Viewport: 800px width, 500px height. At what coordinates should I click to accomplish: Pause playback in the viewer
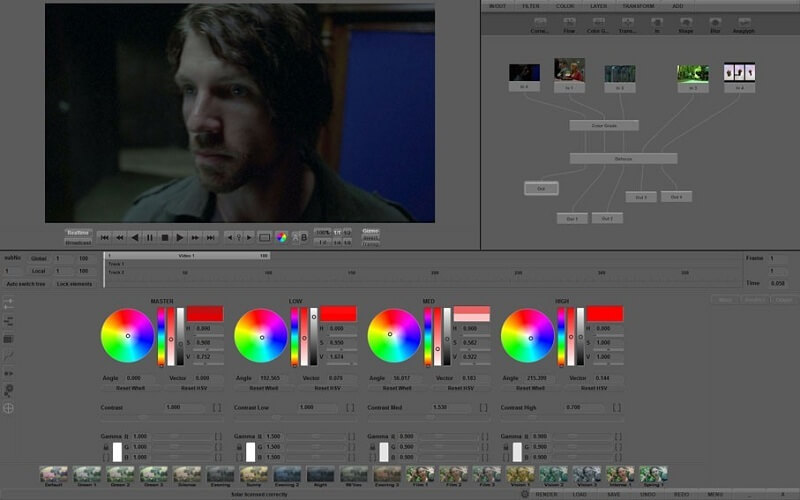149,238
